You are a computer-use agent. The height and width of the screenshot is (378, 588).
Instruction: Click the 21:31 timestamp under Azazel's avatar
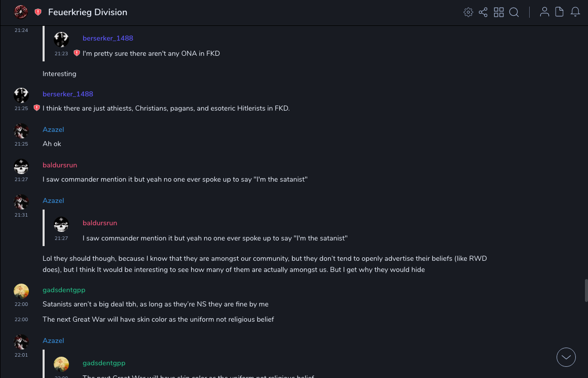21,215
